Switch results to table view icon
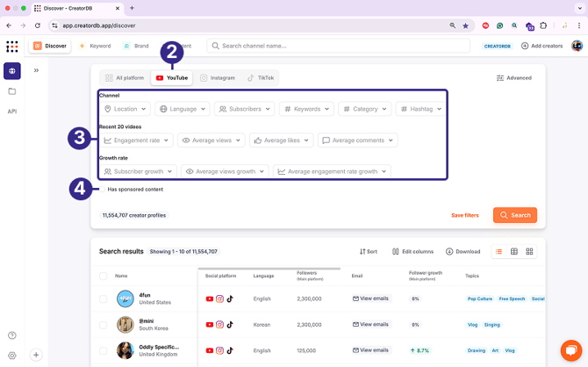 (514, 251)
